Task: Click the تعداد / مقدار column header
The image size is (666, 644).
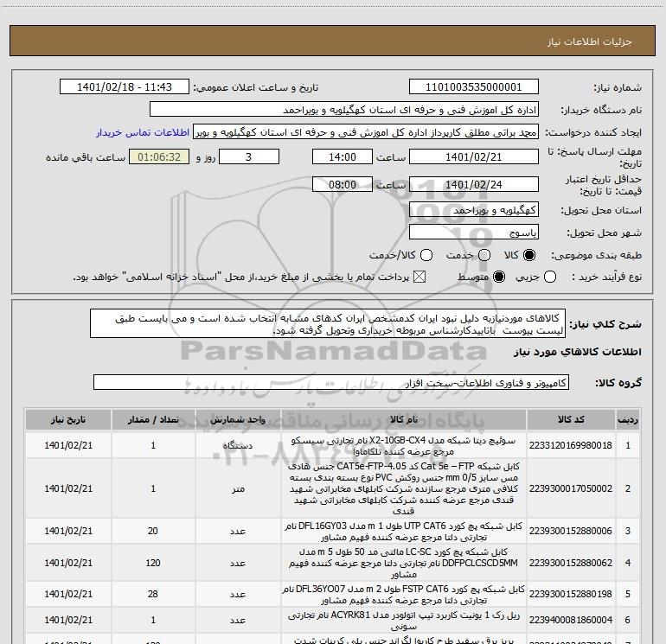Action: coord(153,420)
